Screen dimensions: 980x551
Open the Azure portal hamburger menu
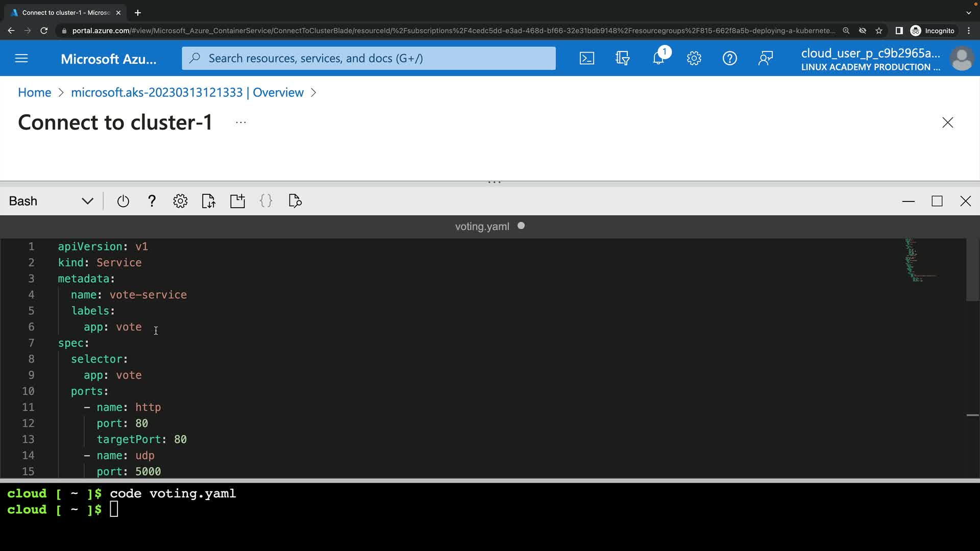click(x=21, y=58)
